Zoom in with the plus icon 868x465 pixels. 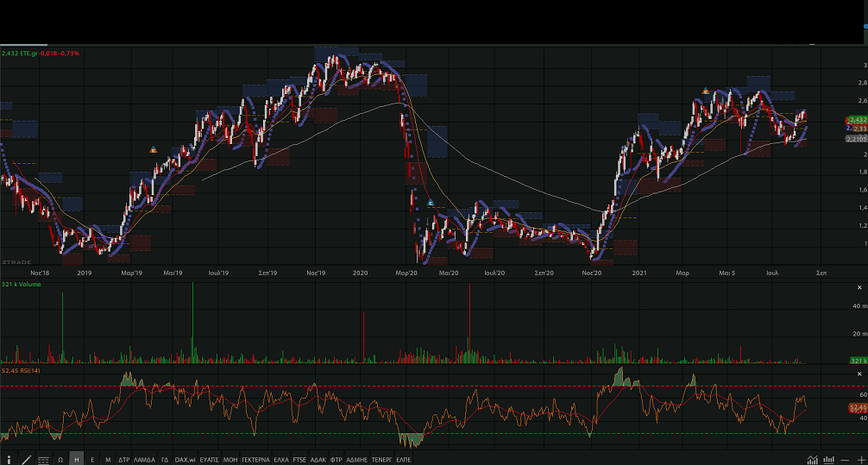860,460
